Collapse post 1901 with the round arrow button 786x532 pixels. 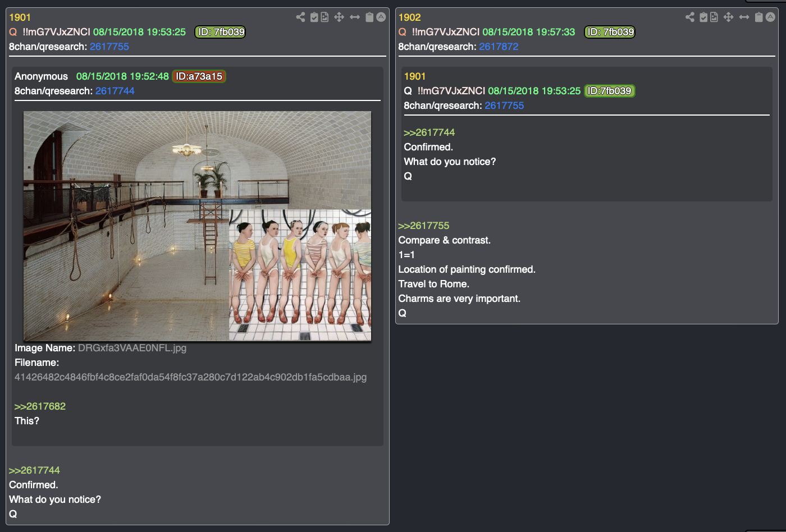(x=381, y=17)
